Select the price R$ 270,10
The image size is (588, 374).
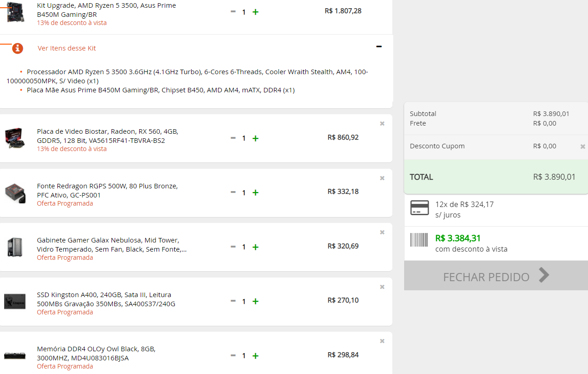tap(343, 300)
